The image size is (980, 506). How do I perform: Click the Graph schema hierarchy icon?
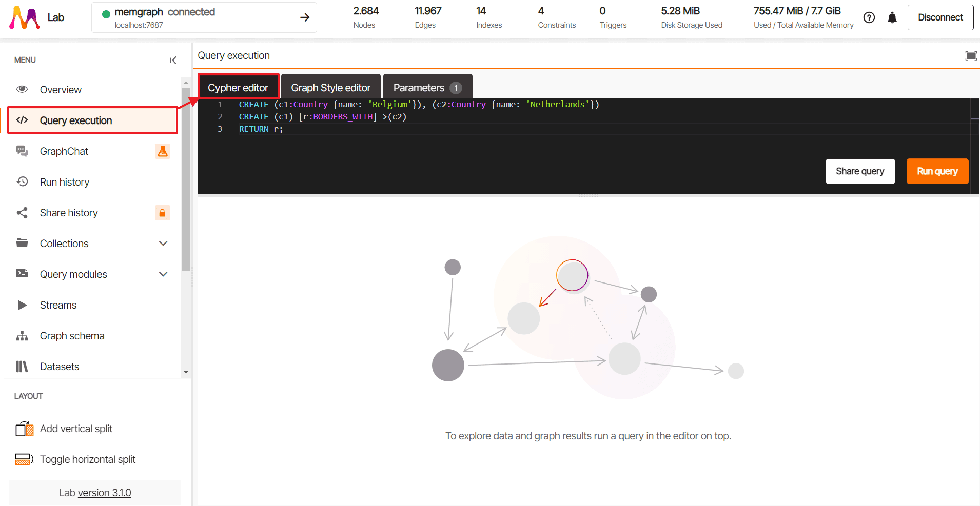[x=22, y=336]
